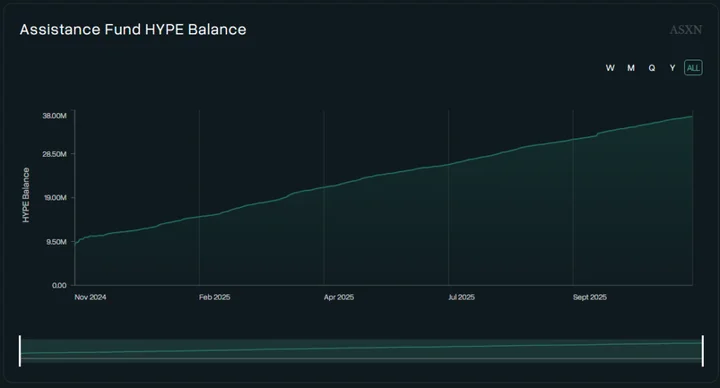Click the middle of the range navigator bar
This screenshot has width=720, height=388.
tap(361, 351)
